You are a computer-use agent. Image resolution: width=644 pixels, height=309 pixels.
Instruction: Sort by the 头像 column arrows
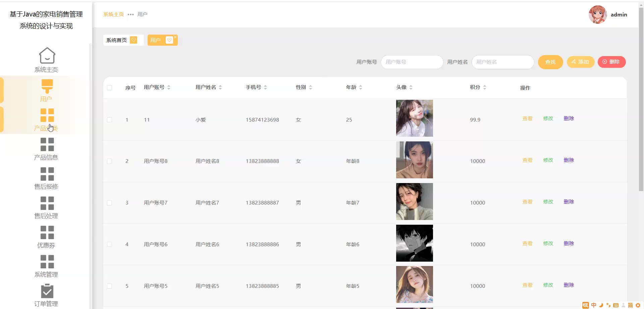point(411,87)
